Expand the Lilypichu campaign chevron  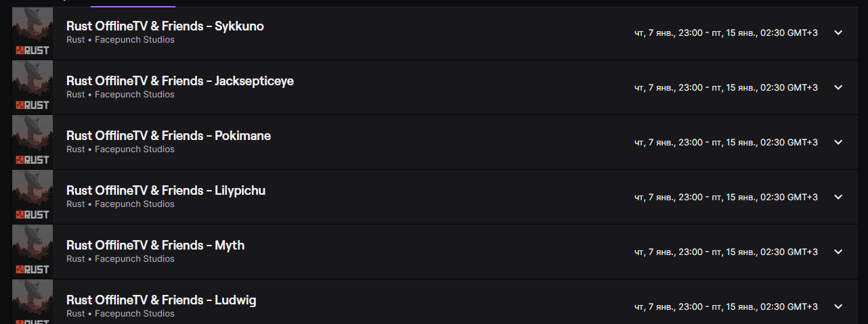tap(838, 197)
